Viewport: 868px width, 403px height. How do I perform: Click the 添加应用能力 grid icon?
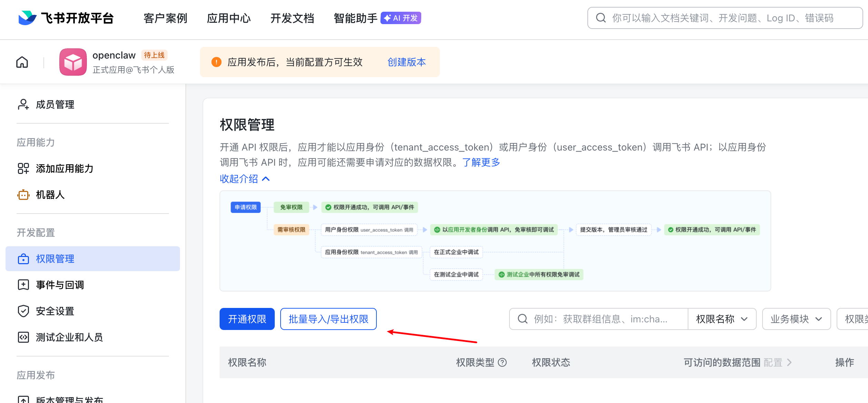(x=23, y=168)
